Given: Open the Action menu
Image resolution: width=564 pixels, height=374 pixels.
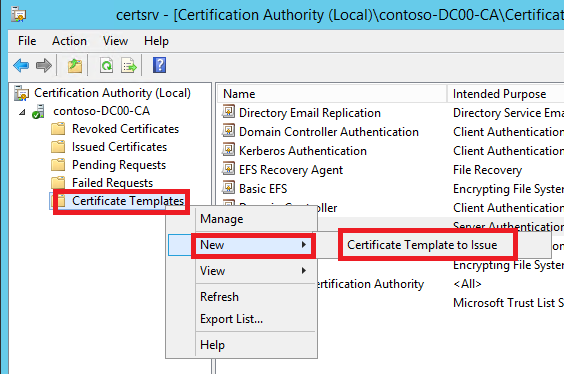Looking at the screenshot, I should [69, 41].
